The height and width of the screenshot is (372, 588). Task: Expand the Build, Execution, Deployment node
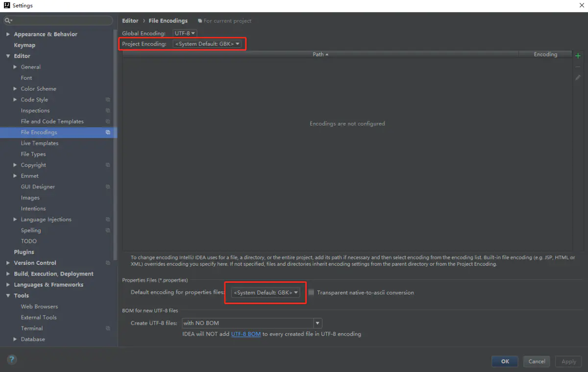pyautogui.click(x=8, y=274)
